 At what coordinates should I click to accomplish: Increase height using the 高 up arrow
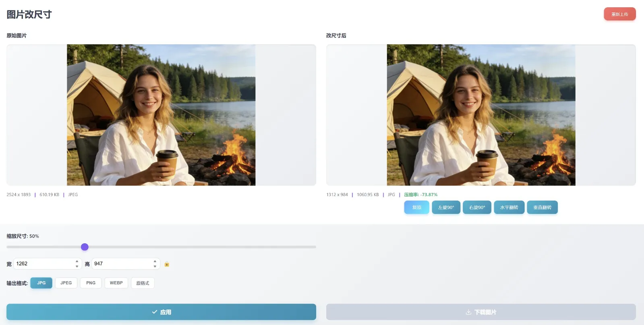[x=155, y=261]
